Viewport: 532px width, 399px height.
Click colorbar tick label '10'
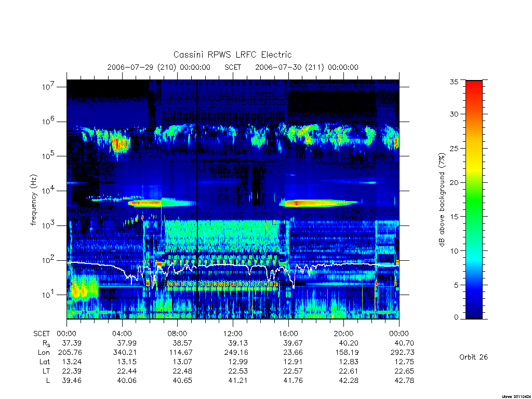coord(454,251)
